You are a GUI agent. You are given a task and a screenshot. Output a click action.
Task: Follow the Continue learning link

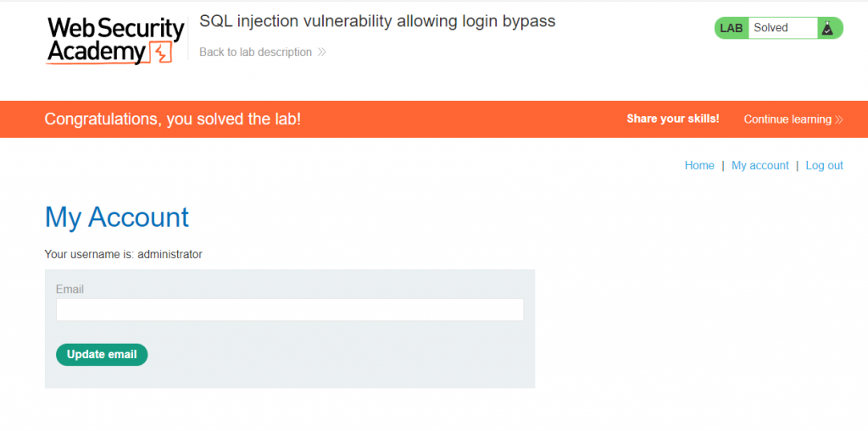point(787,119)
